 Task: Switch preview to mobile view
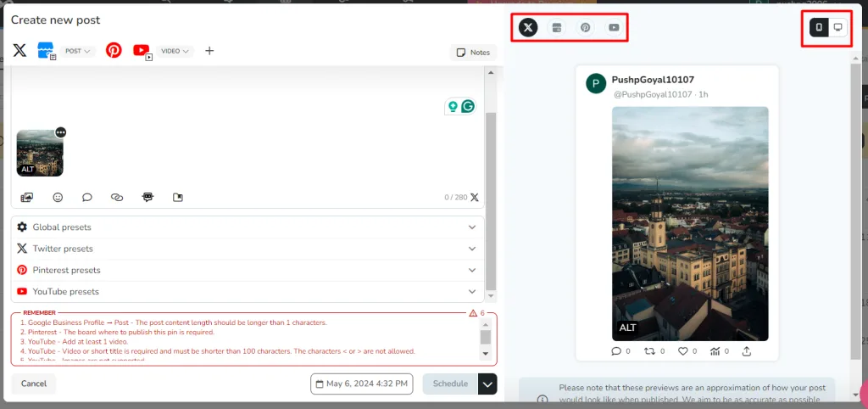[819, 26]
